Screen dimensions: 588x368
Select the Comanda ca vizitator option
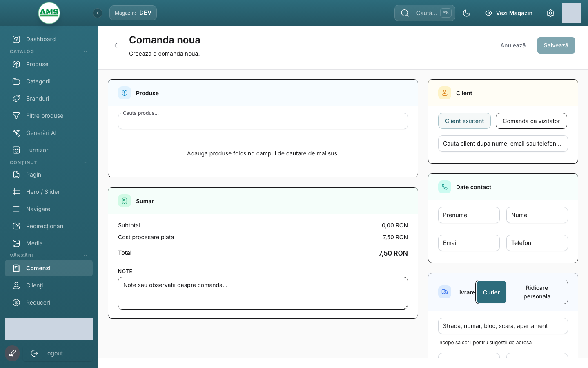(x=531, y=121)
